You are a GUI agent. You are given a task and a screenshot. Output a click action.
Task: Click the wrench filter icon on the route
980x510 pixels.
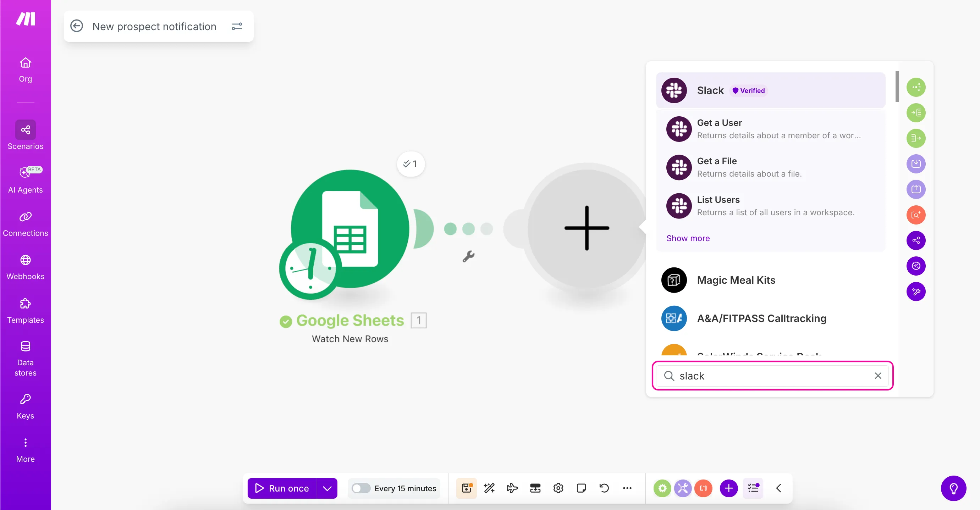coord(468,257)
